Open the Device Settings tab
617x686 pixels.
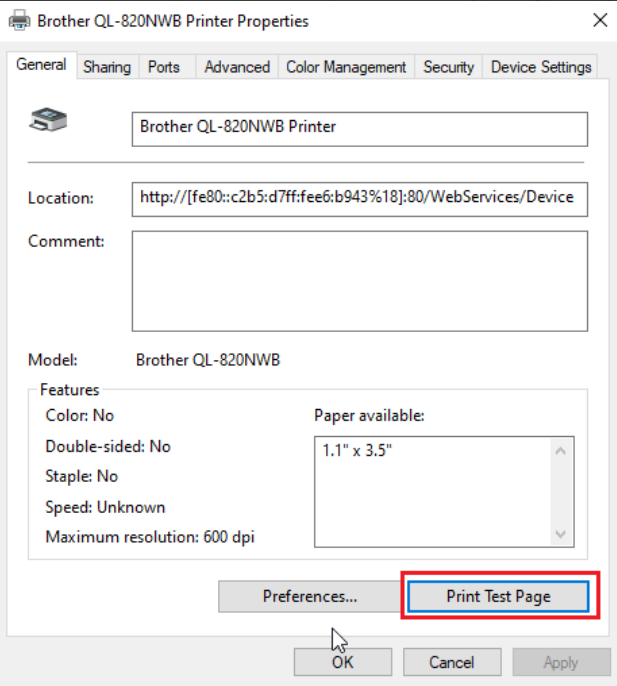[541, 67]
